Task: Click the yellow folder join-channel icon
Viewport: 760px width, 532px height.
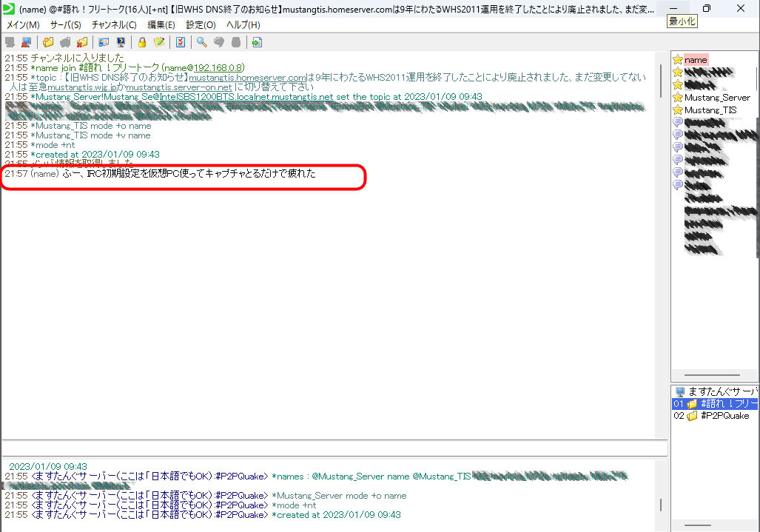Action: (x=48, y=42)
